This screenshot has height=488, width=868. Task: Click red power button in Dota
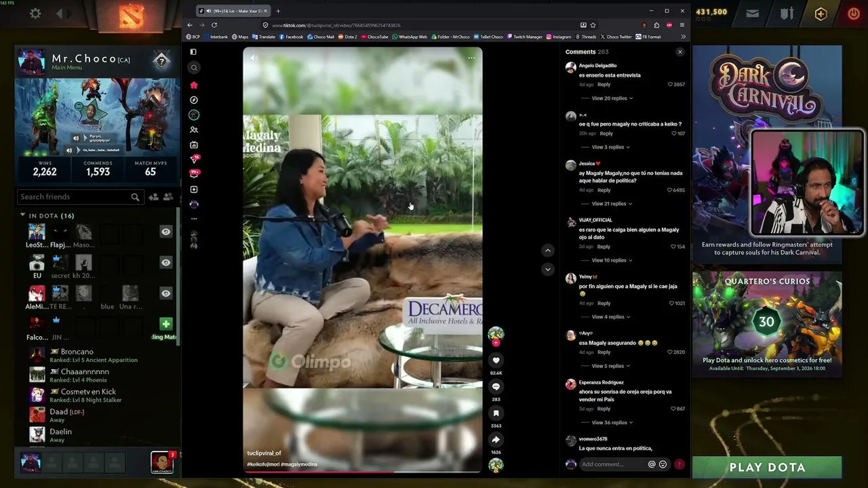pyautogui.click(x=853, y=14)
